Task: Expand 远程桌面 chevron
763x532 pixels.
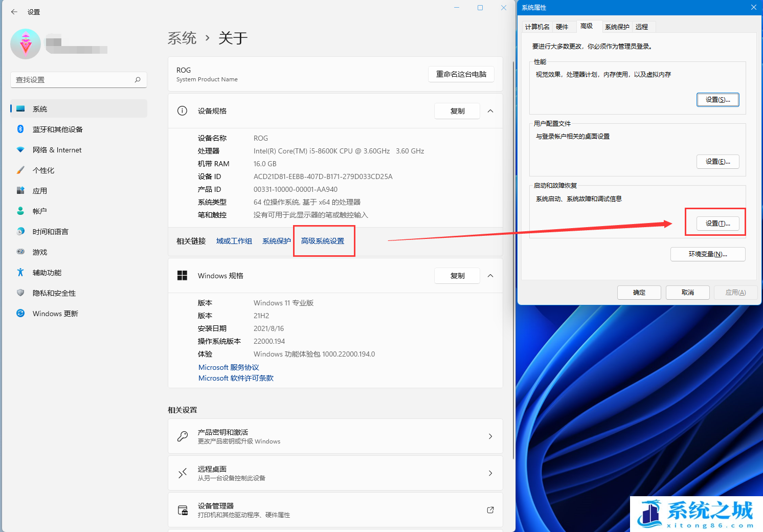Action: click(x=490, y=473)
